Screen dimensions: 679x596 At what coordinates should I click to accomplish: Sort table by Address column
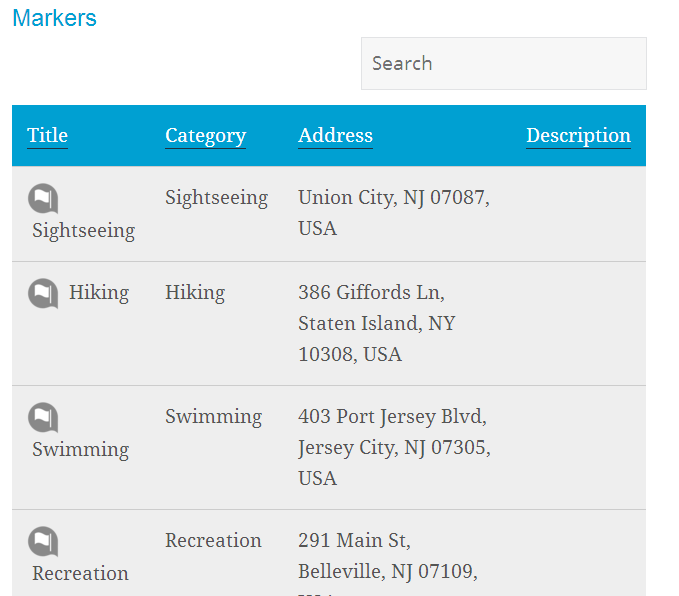pyautogui.click(x=335, y=136)
